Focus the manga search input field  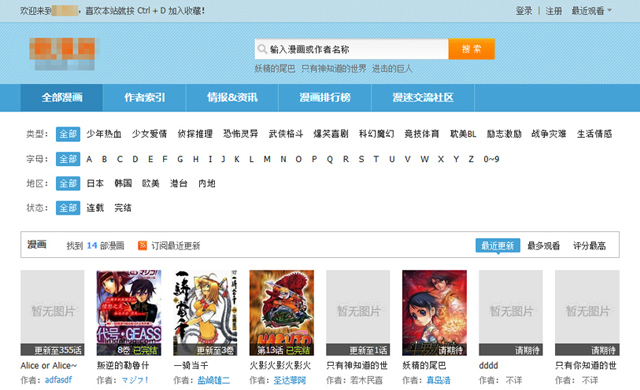[x=351, y=49]
